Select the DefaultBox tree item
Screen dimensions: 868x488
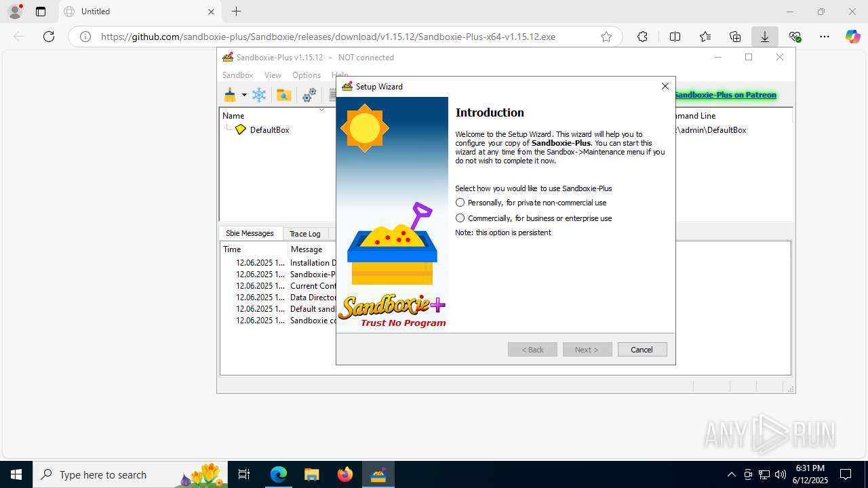(x=269, y=130)
